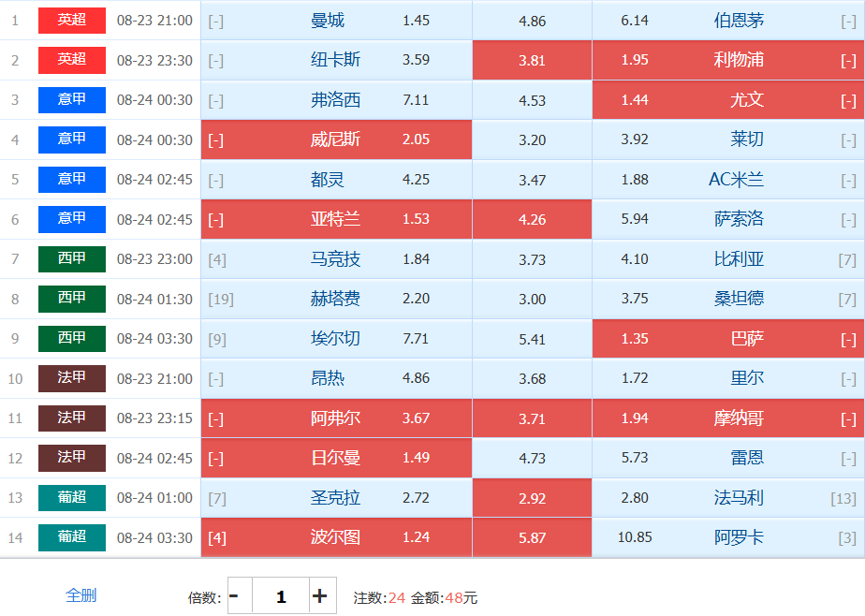The image size is (865, 616).
Task: Deselect draw odds 3.81 in 纽卡斯 match
Action: coord(532,60)
